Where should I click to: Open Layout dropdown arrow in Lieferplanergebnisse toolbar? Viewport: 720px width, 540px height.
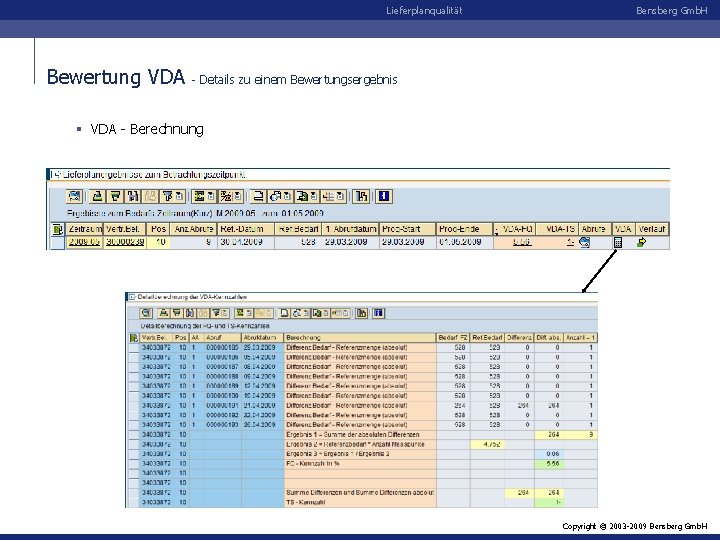coord(342,197)
